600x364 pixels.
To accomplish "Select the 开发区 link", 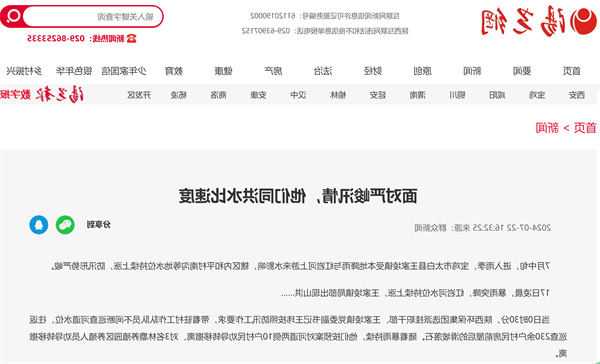I will 139,95.
